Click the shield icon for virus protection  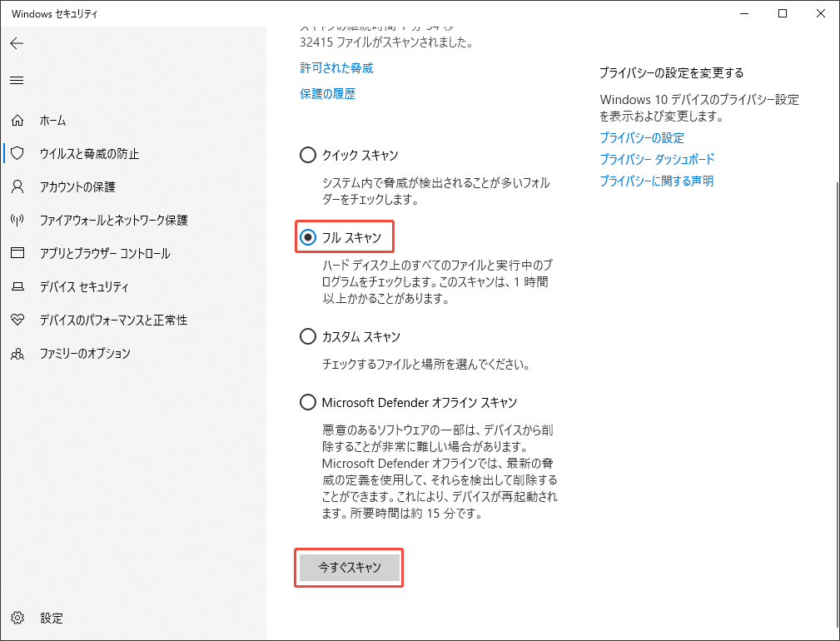(17, 154)
